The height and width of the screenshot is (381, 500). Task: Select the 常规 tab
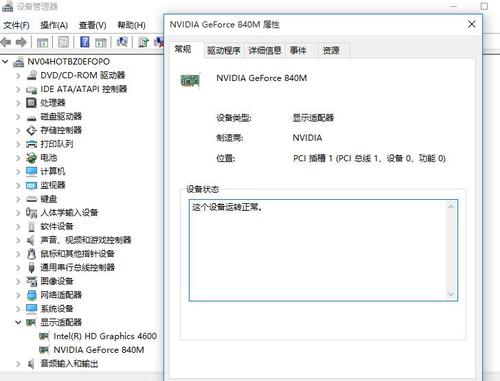pos(183,49)
